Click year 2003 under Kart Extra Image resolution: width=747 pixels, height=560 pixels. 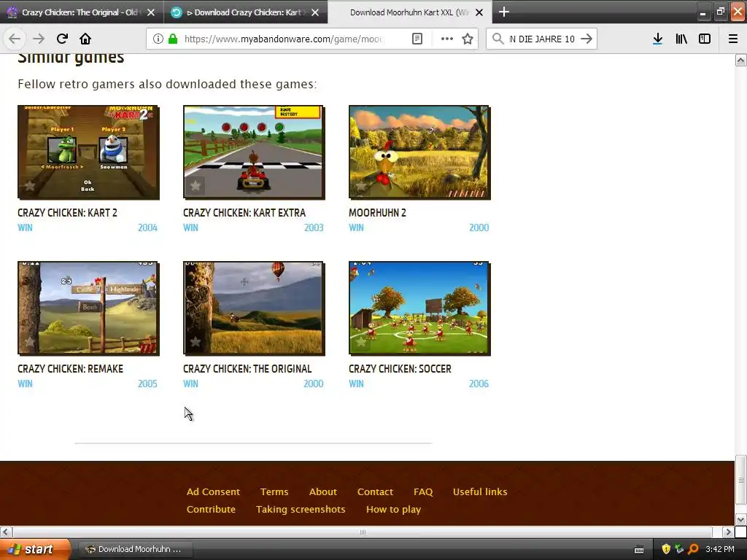point(314,227)
